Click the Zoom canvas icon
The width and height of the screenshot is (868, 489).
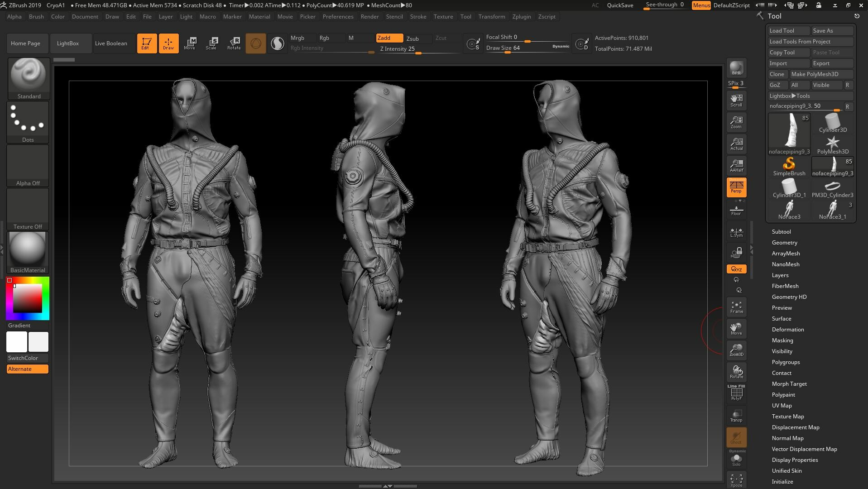736,122
